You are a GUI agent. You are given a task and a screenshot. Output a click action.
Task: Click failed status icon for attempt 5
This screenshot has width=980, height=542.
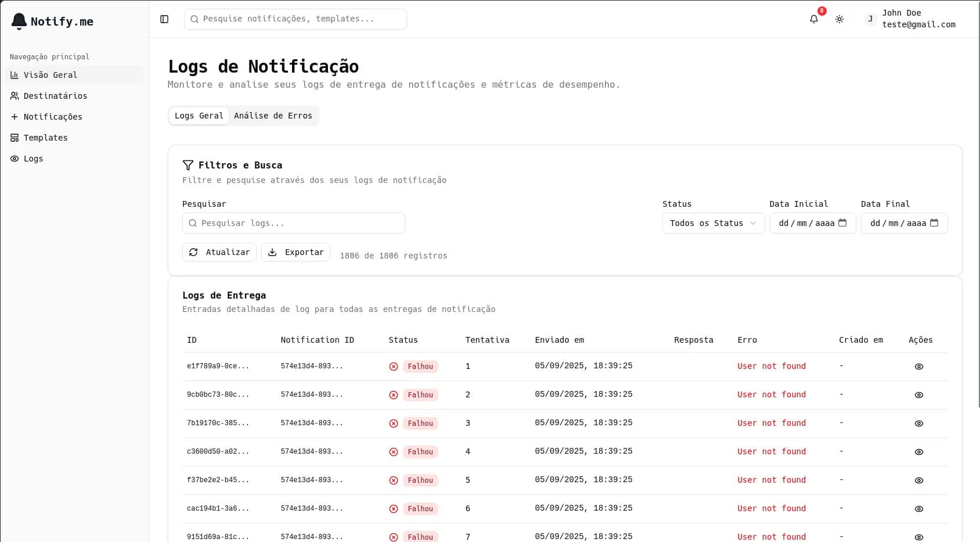[394, 480]
